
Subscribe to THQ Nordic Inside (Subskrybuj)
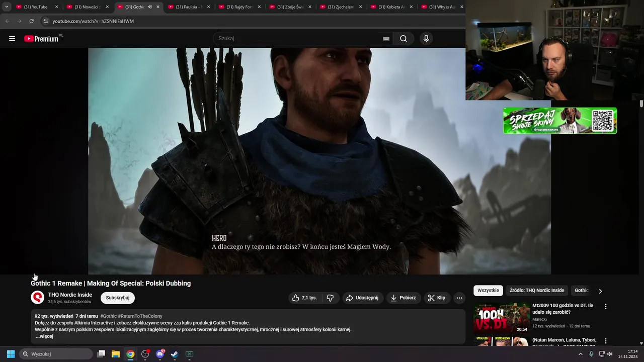[118, 298]
